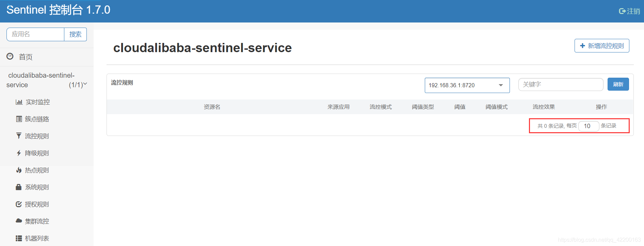
Task: Click the 阈值类型 column header
Action: click(x=423, y=107)
